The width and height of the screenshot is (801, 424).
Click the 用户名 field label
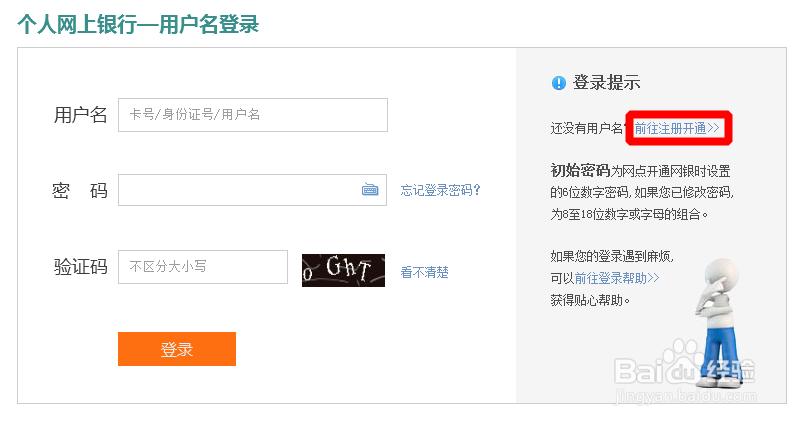80,115
